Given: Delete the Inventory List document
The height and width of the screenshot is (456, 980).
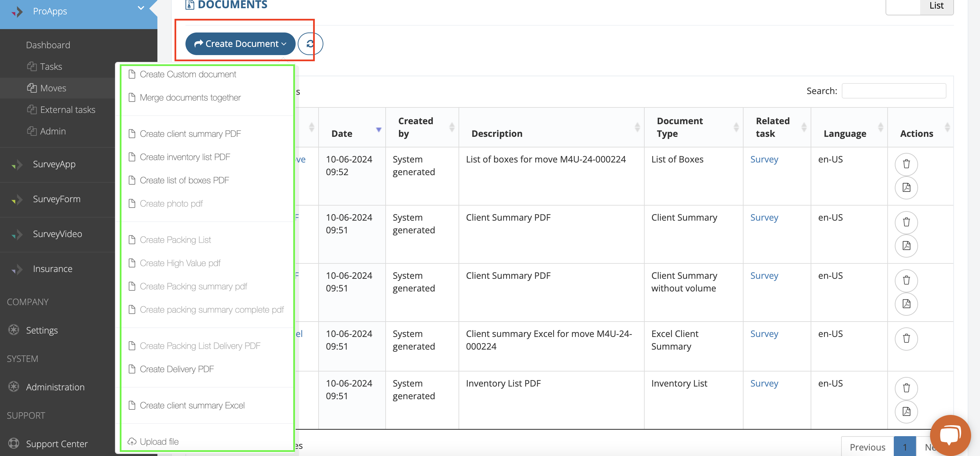Looking at the screenshot, I should click(x=906, y=388).
